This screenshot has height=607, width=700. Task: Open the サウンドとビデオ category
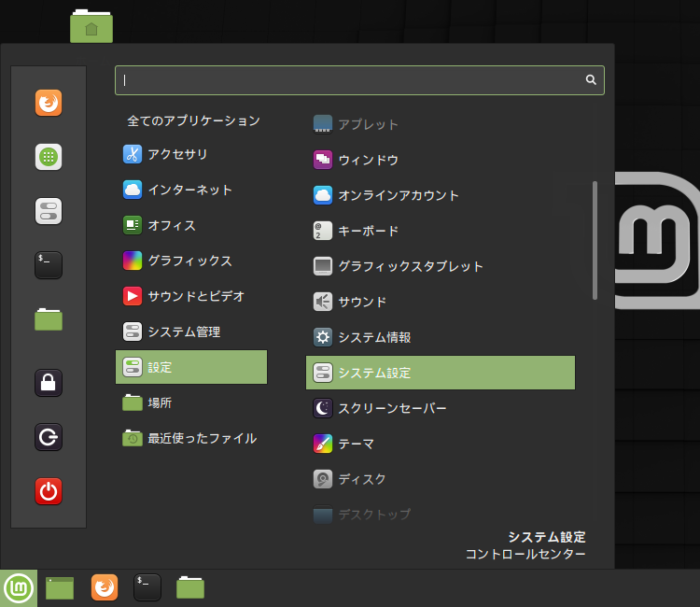coord(191,296)
